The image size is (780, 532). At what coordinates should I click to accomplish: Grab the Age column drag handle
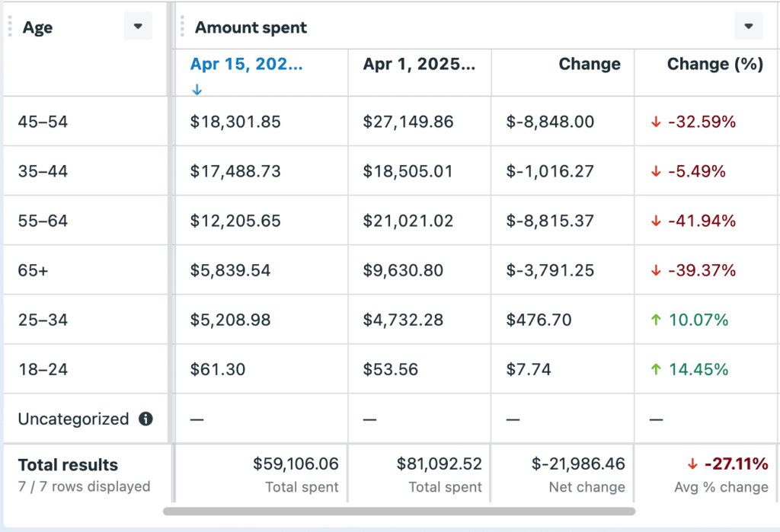click(x=10, y=27)
